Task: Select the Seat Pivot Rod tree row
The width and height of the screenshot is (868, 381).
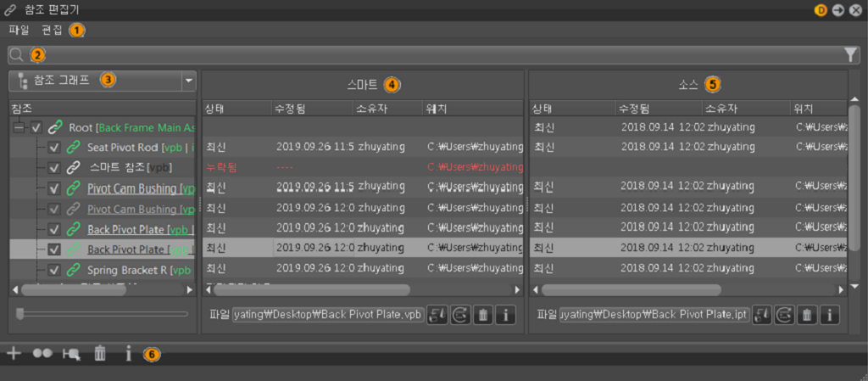Action: [103, 148]
